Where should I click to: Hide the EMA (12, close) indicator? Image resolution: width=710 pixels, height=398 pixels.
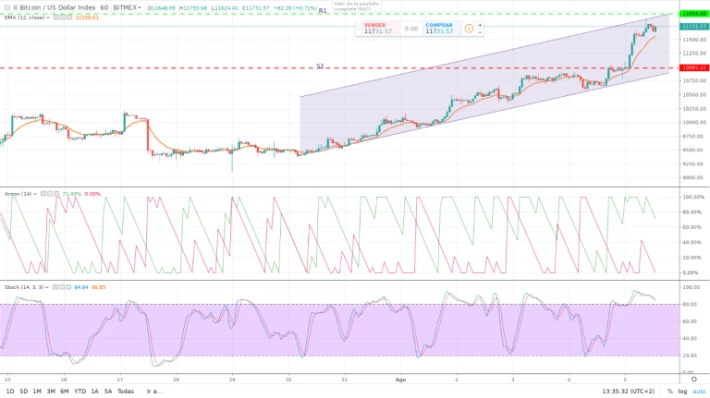pos(56,18)
